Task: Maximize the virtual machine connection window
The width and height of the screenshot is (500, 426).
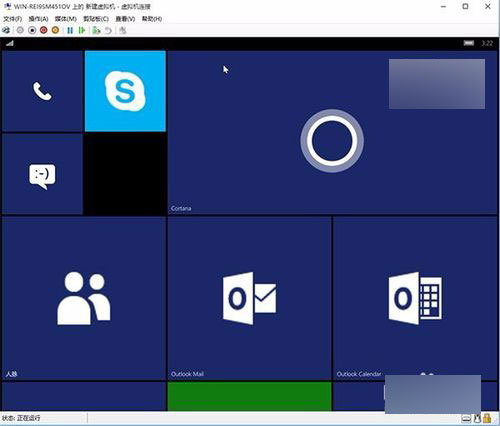Action: click(465, 6)
